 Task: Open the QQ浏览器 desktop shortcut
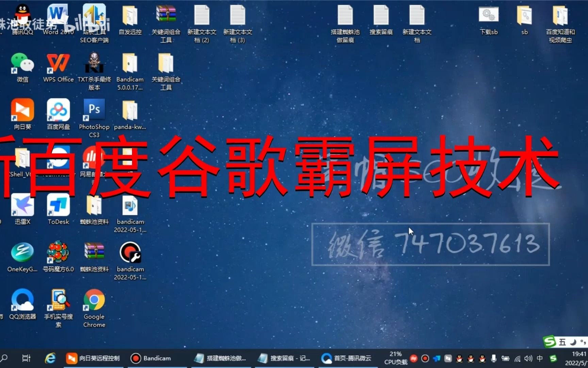[x=22, y=304]
